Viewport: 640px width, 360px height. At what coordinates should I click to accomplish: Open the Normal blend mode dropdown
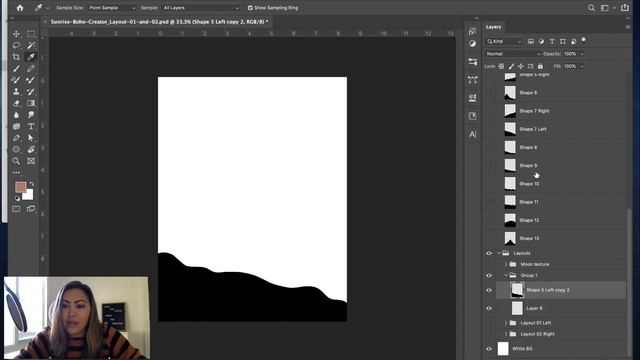point(513,54)
